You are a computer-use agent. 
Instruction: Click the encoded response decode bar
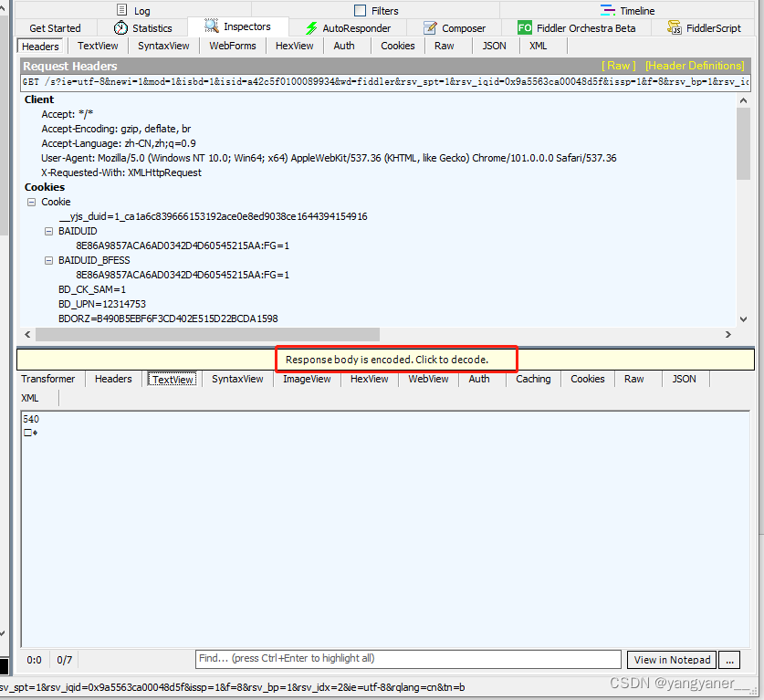point(386,360)
